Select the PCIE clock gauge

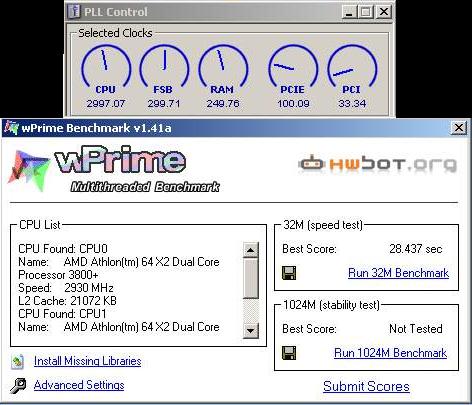click(x=293, y=66)
